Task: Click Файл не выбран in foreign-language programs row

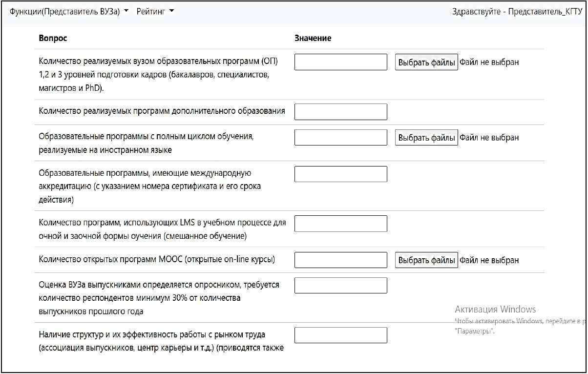Action: point(489,138)
